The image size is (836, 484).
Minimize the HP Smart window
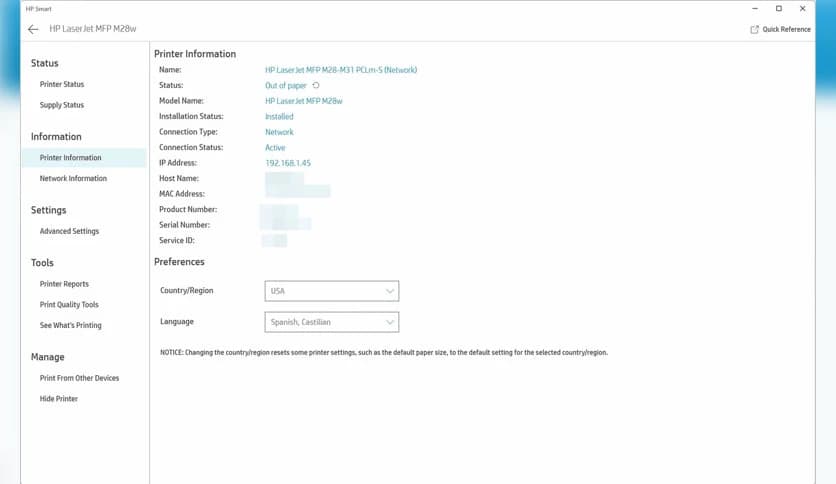click(x=755, y=9)
